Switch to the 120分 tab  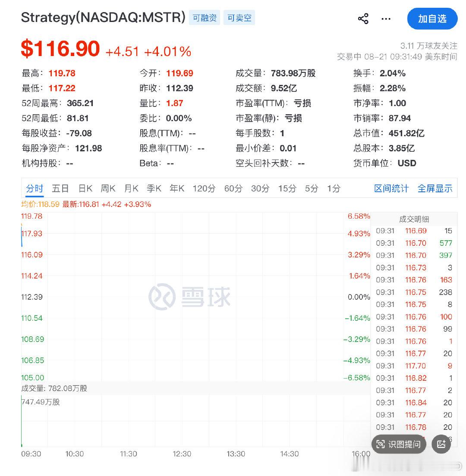pos(204,188)
